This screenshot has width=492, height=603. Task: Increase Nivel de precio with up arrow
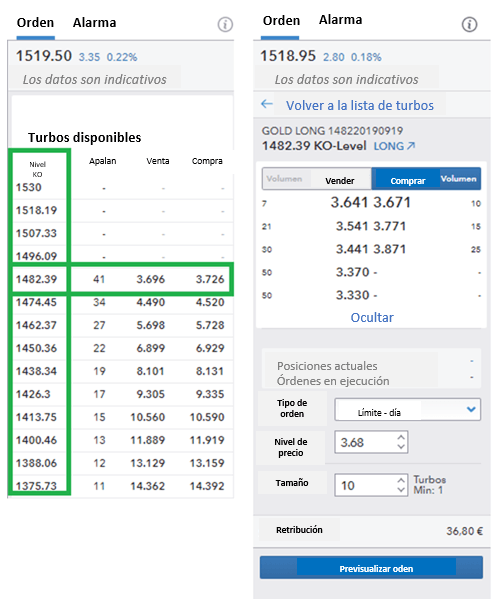(x=401, y=438)
